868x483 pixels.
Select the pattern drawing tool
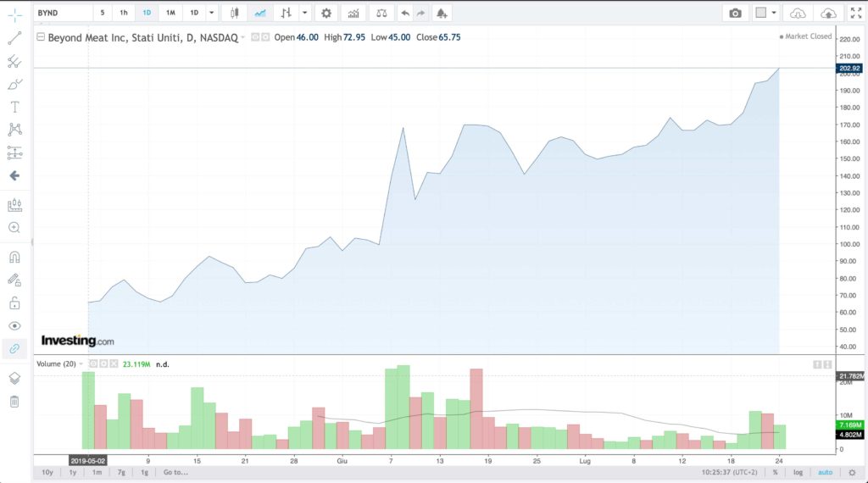click(15, 130)
